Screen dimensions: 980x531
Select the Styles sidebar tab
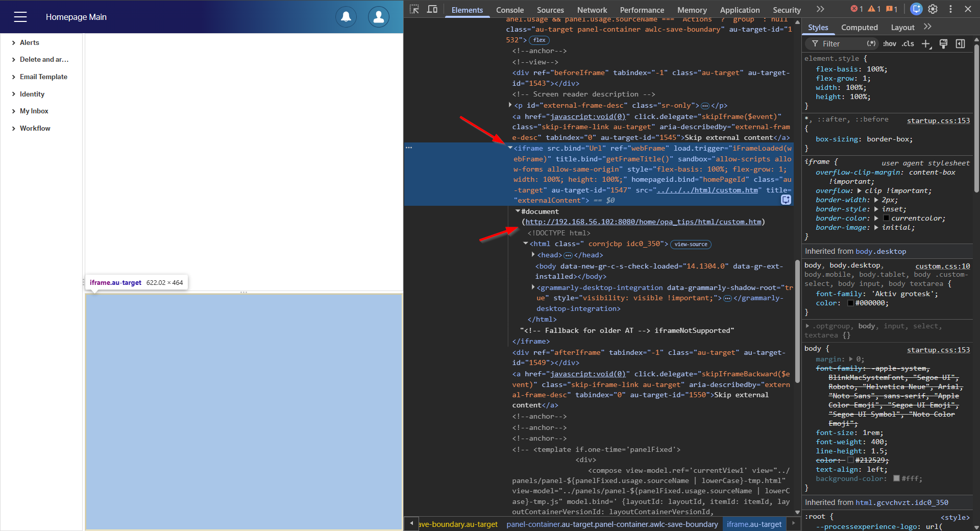[818, 28]
